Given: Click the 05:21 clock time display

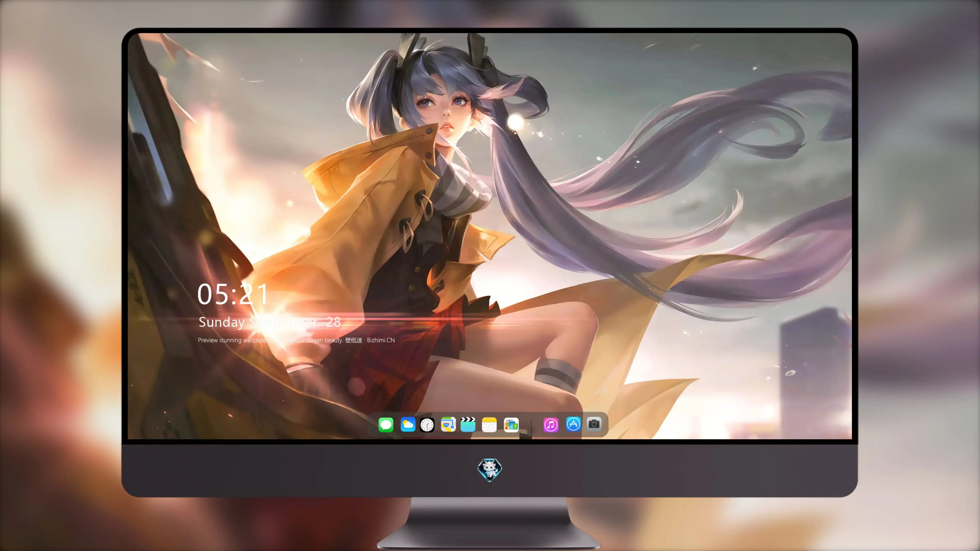Looking at the screenshot, I should [233, 294].
